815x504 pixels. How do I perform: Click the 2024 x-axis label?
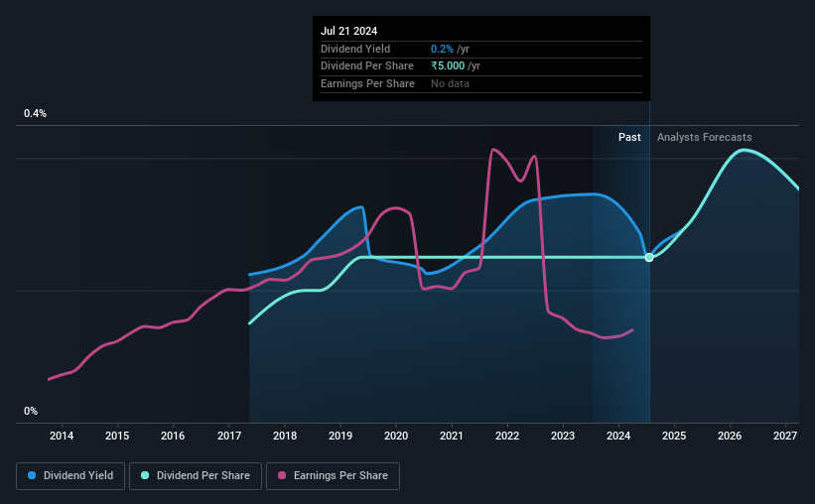click(x=618, y=436)
